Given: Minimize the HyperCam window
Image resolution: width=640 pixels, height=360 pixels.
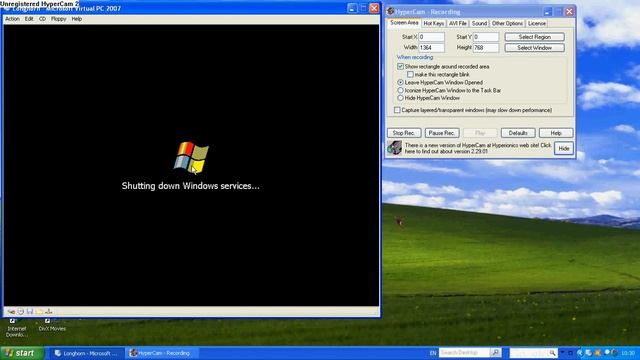Looking at the screenshot, I should 547,12.
